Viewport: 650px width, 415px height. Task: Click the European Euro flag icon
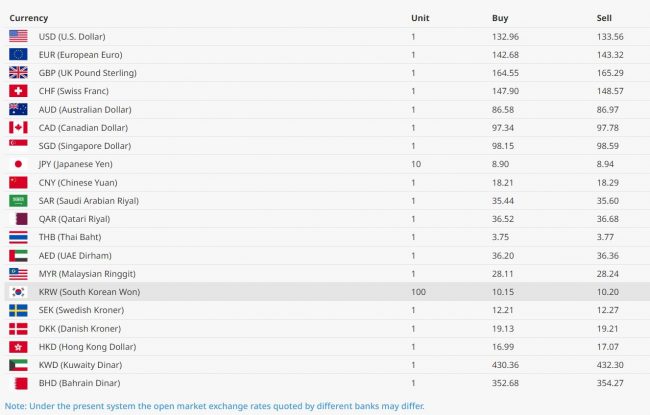click(x=18, y=54)
